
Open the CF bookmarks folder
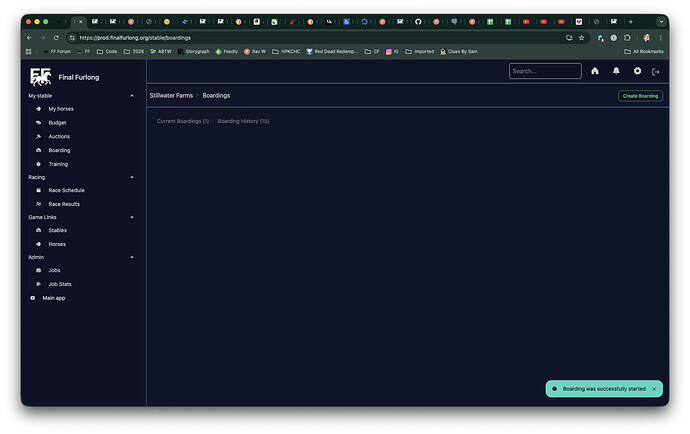coord(372,51)
